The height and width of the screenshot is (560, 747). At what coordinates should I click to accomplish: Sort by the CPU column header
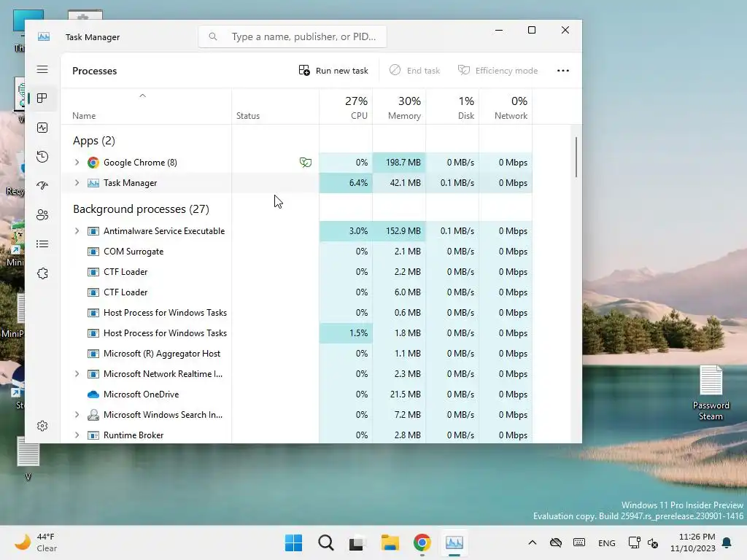click(346, 107)
